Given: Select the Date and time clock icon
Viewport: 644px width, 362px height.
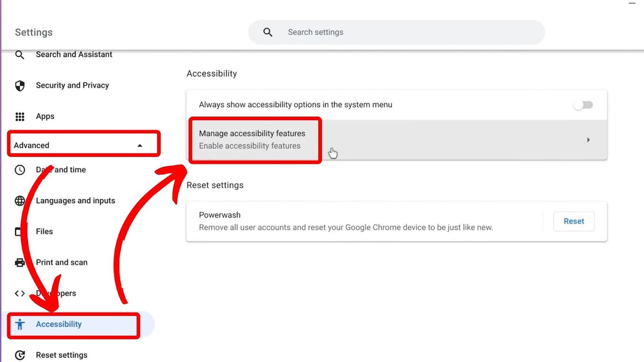Looking at the screenshot, I should pos(19,169).
